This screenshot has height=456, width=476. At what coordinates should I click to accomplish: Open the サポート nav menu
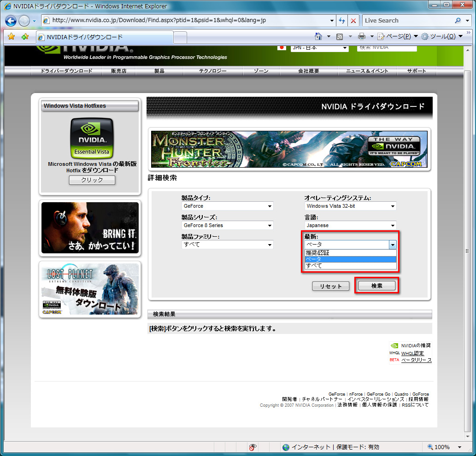417,71
